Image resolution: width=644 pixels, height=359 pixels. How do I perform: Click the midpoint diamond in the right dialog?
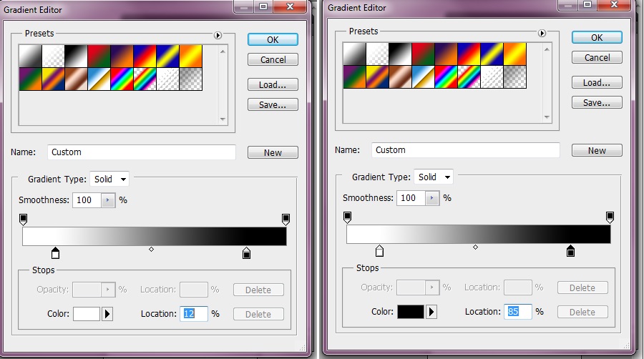pyautogui.click(x=475, y=247)
